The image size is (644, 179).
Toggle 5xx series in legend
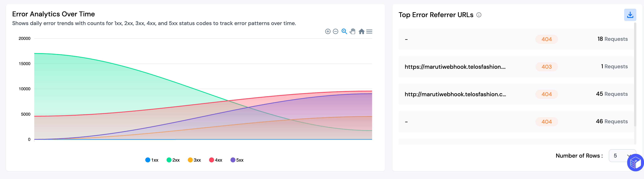tap(237, 160)
